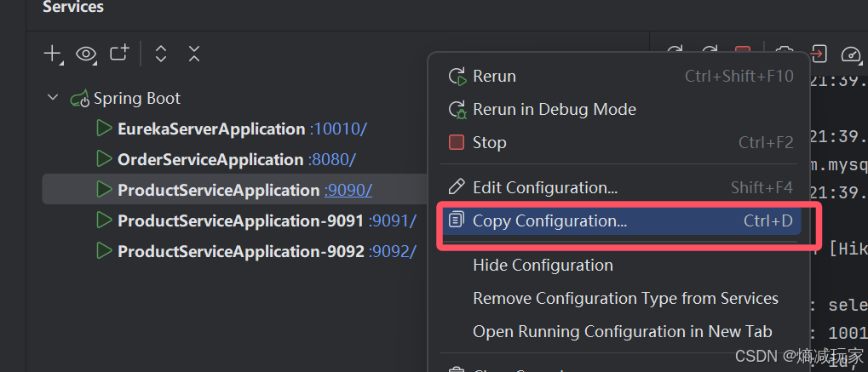Open the eye View Options icon

click(x=86, y=54)
